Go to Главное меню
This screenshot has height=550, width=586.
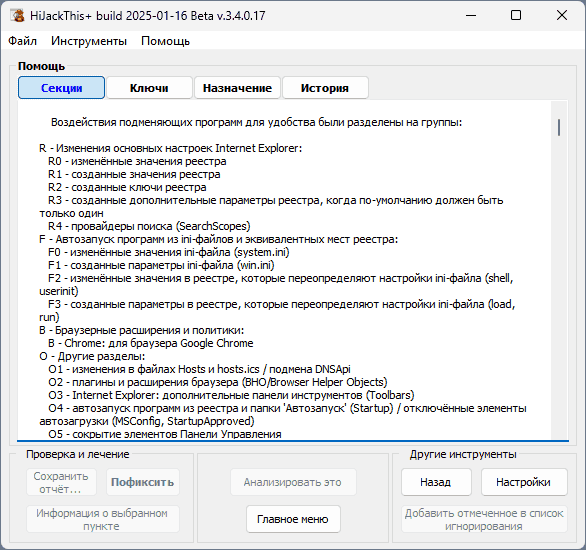[x=293, y=519]
